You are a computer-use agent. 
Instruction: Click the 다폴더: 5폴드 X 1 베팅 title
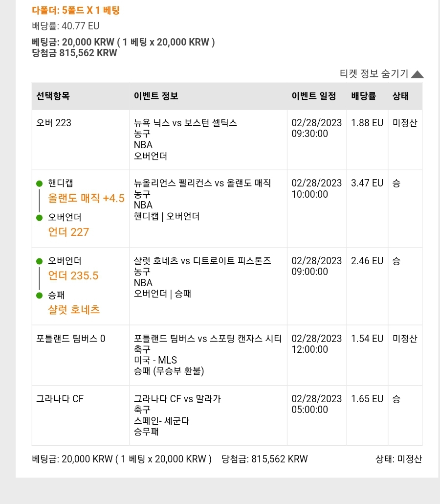[76, 10]
